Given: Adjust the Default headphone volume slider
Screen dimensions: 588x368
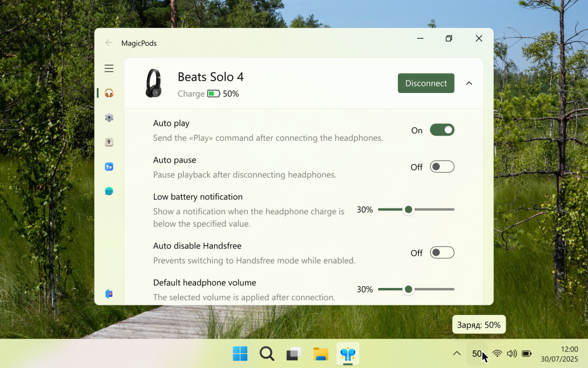Looking at the screenshot, I should click(x=416, y=289).
